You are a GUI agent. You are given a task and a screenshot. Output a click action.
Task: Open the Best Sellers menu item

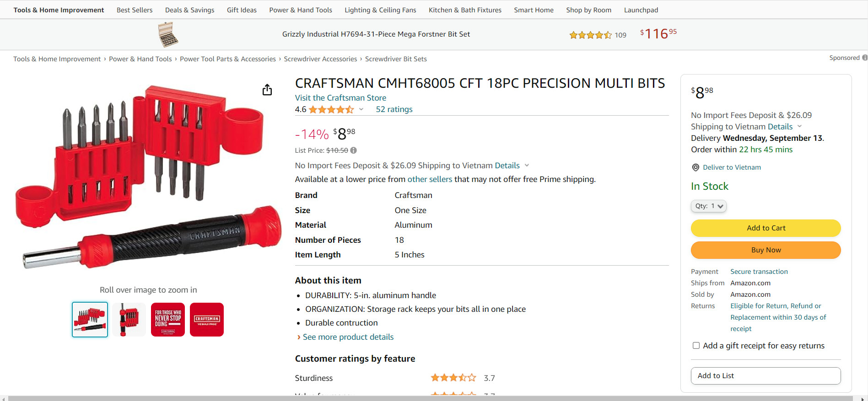pyautogui.click(x=135, y=10)
